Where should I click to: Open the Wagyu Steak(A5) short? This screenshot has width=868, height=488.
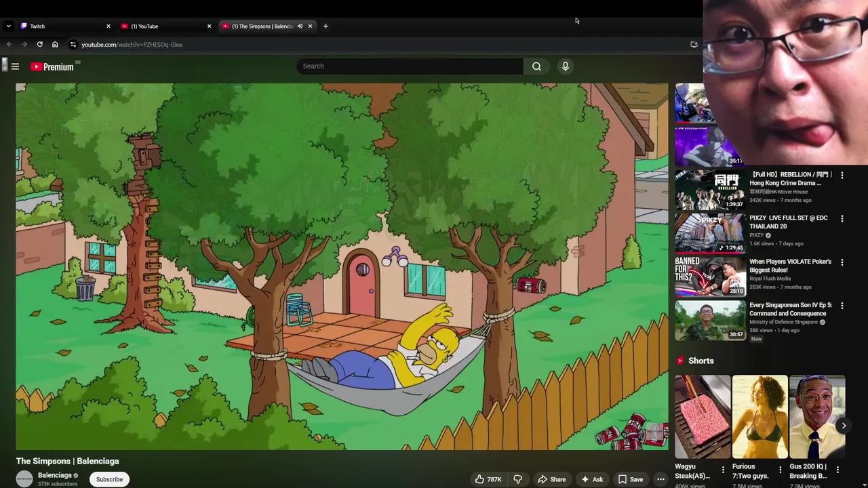[703, 417]
